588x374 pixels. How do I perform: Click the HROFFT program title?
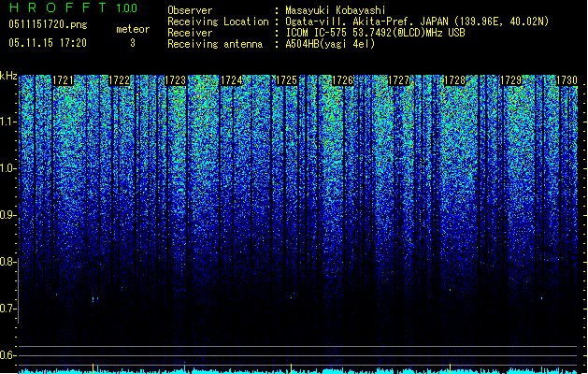58,7
